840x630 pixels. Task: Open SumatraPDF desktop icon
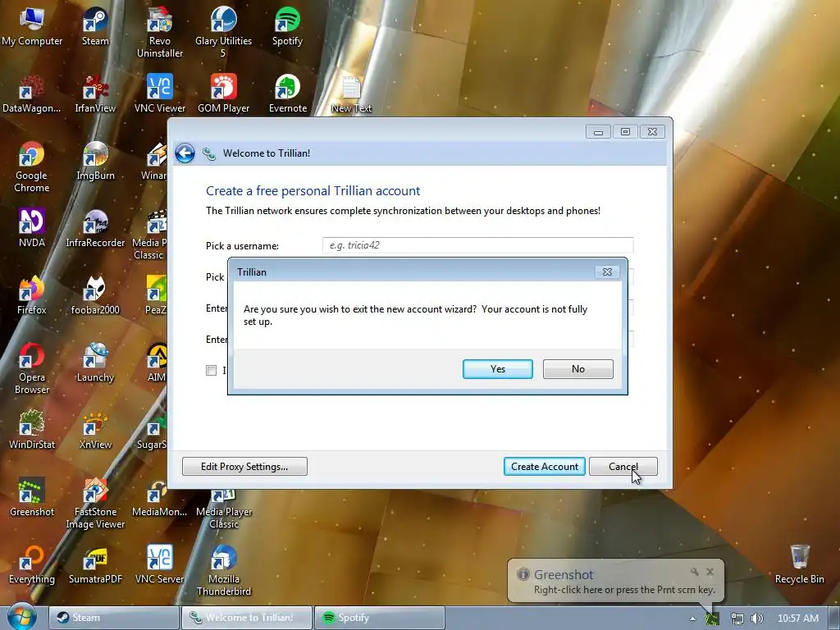click(x=95, y=565)
